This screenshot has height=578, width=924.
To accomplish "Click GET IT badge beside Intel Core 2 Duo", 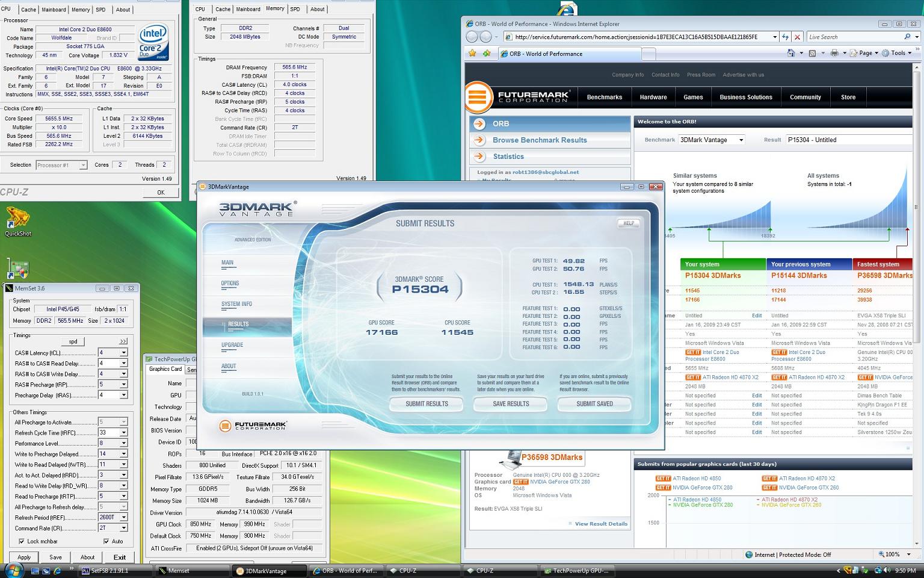I will (693, 352).
